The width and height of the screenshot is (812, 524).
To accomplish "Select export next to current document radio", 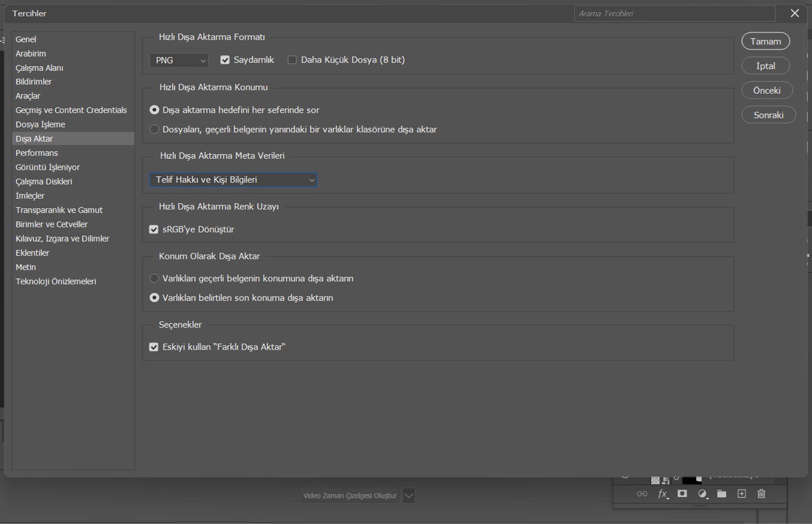I will [x=154, y=129].
